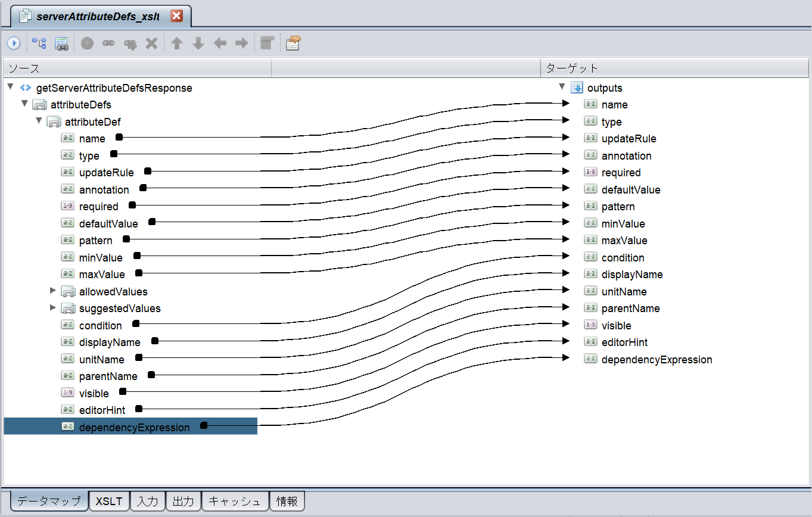The image size is (812, 517).
Task: Click the getServerAttributeDefsResponse element icon
Action: click(25, 88)
